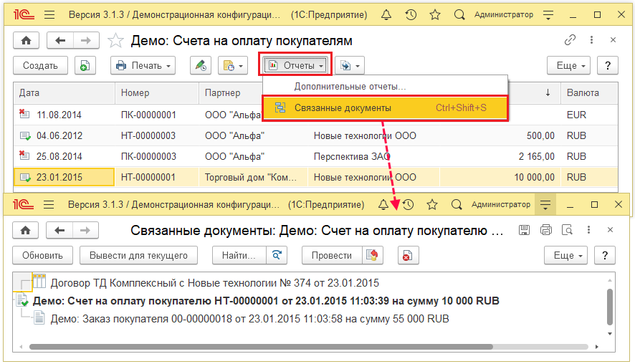Click notifications bell in lower window

[383, 205]
